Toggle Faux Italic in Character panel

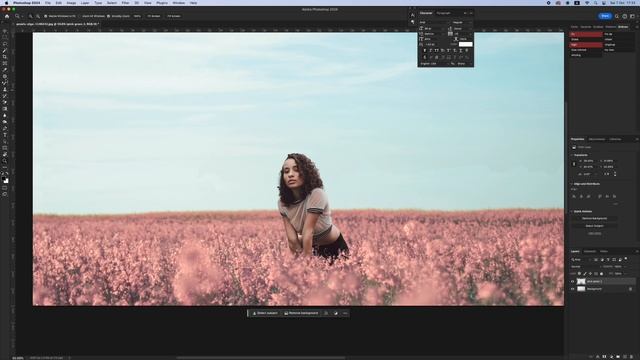(x=431, y=51)
